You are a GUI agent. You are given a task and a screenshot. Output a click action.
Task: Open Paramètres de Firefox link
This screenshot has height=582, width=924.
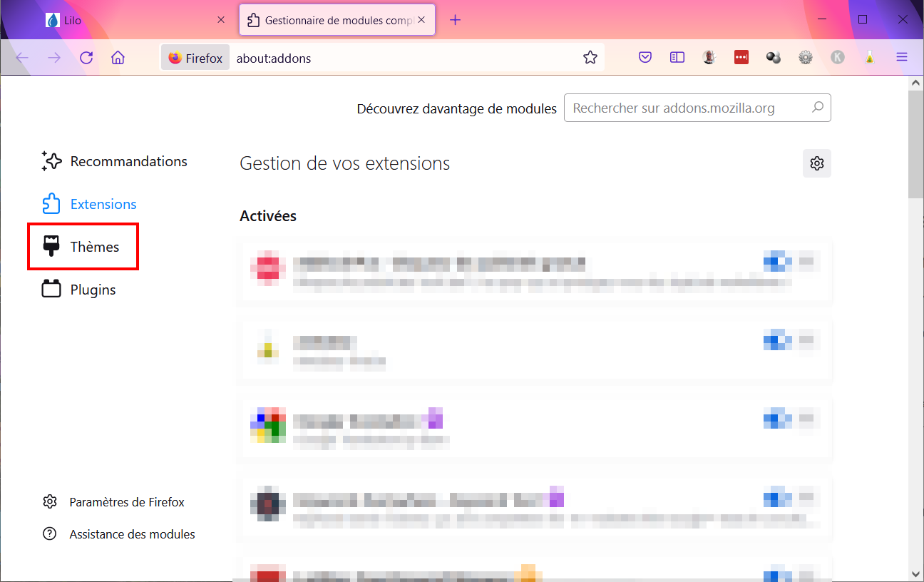click(x=114, y=502)
